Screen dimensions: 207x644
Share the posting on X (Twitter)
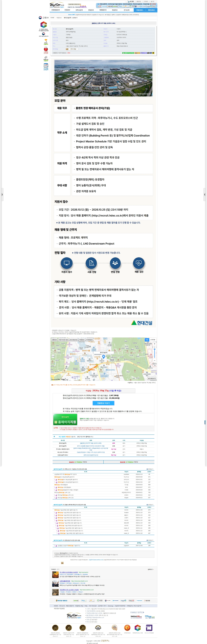coord(148,53)
